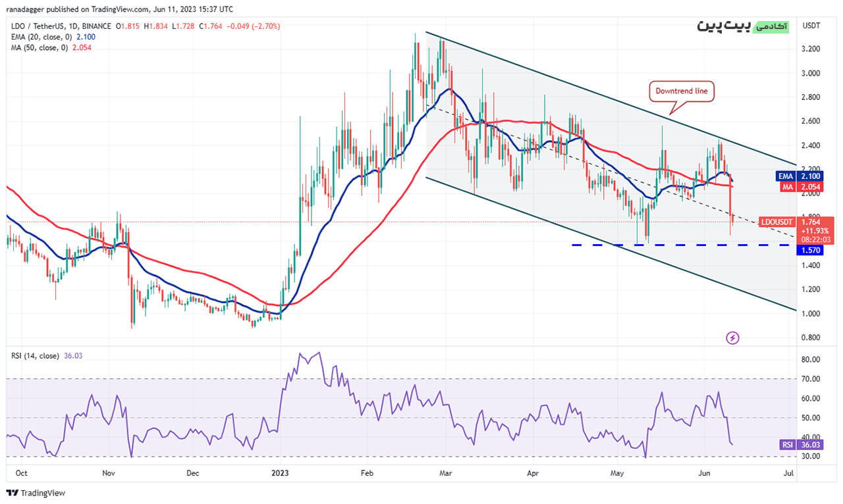Image resolution: width=843 pixels, height=504 pixels.
Task: Click the Mar label on time axis
Action: [446, 472]
